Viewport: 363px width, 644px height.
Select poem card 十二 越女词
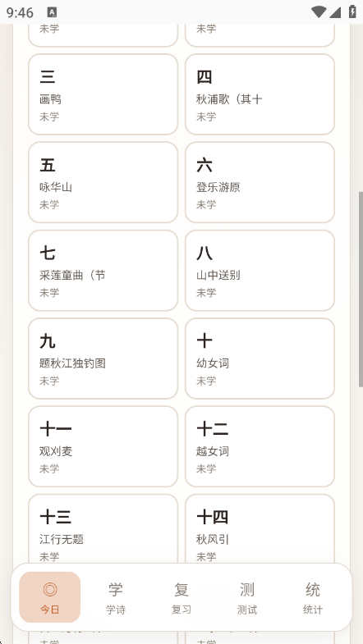260,446
